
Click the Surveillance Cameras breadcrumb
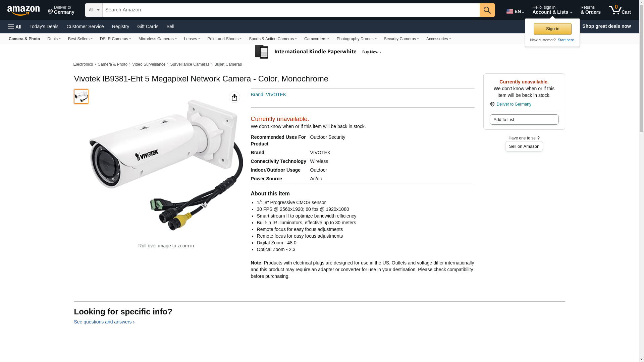pyautogui.click(x=190, y=64)
